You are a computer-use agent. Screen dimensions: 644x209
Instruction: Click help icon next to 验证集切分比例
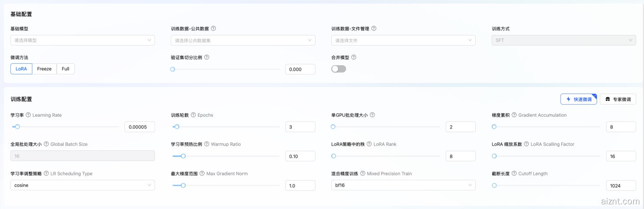(207, 57)
